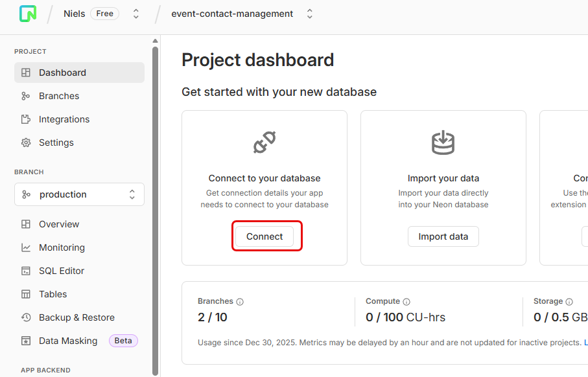Click the SQL Editor icon
Viewport: 588px width, 377px height.
pyautogui.click(x=26, y=271)
